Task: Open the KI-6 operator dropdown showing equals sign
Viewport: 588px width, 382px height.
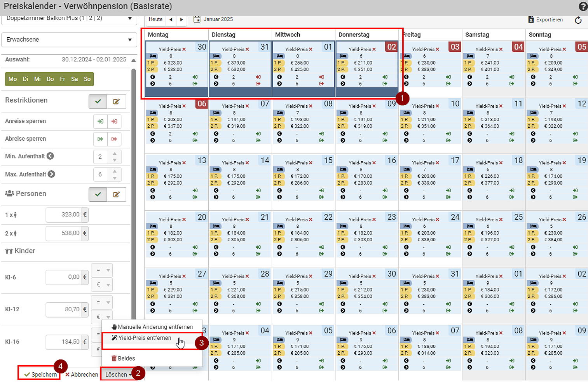Action: click(x=103, y=270)
